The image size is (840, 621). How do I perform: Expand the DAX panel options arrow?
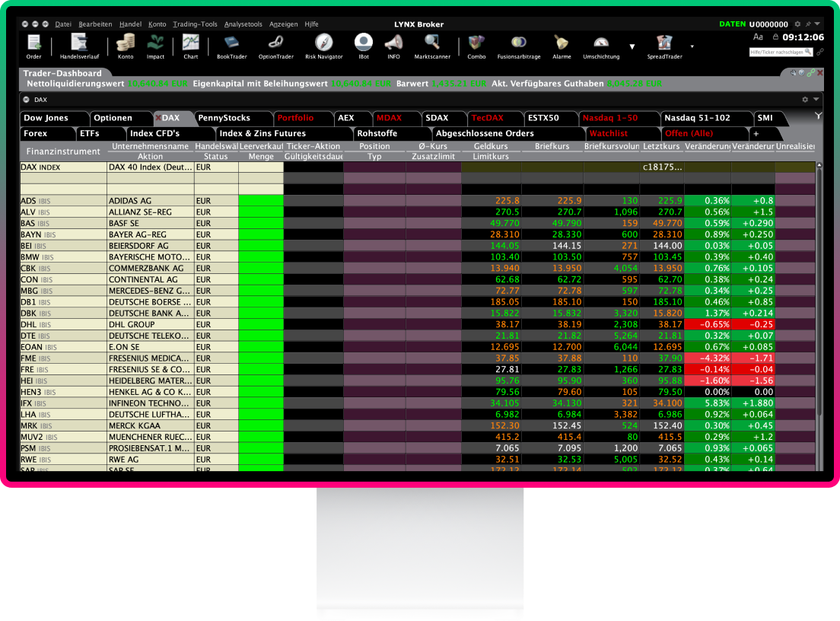click(x=816, y=99)
